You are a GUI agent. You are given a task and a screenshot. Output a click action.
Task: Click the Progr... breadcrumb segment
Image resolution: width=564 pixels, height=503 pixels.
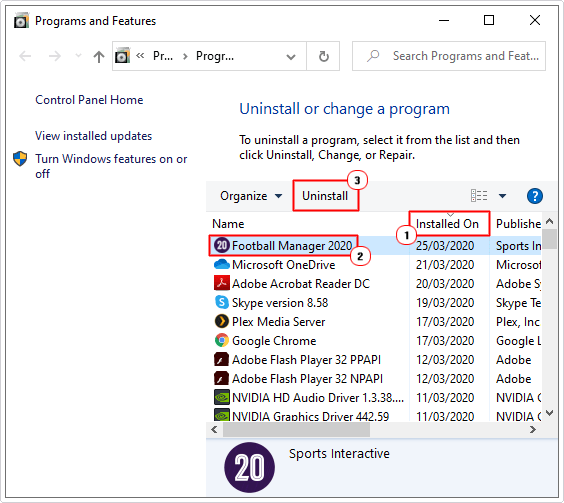(215, 56)
